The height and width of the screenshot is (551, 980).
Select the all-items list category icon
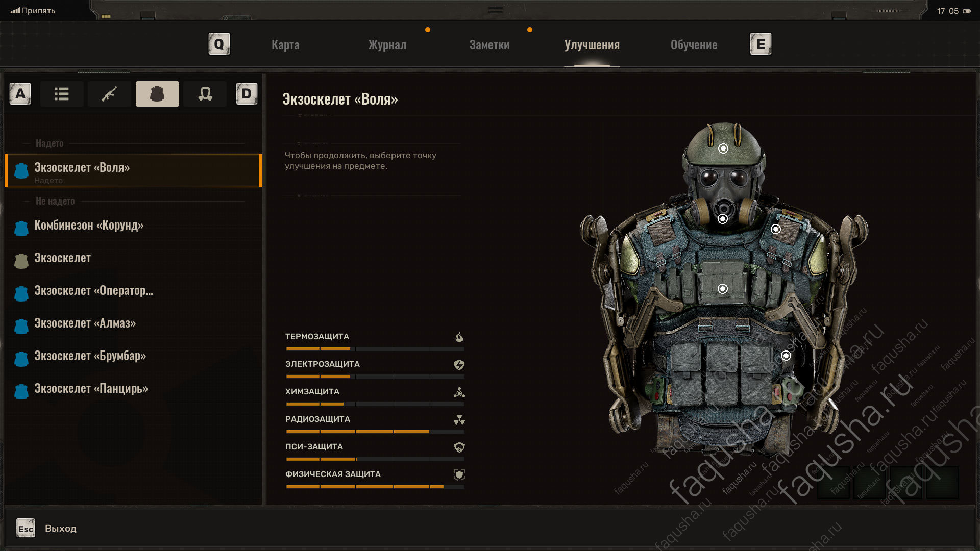point(62,94)
